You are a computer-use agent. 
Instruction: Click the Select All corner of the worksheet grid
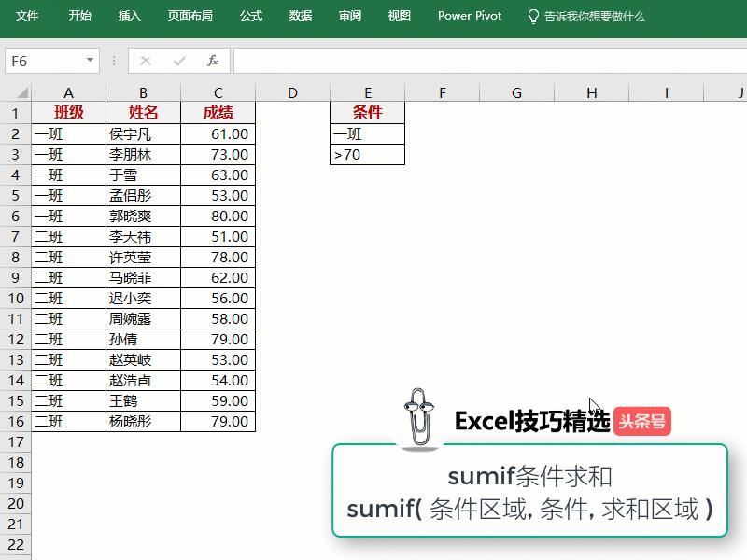coord(23,92)
